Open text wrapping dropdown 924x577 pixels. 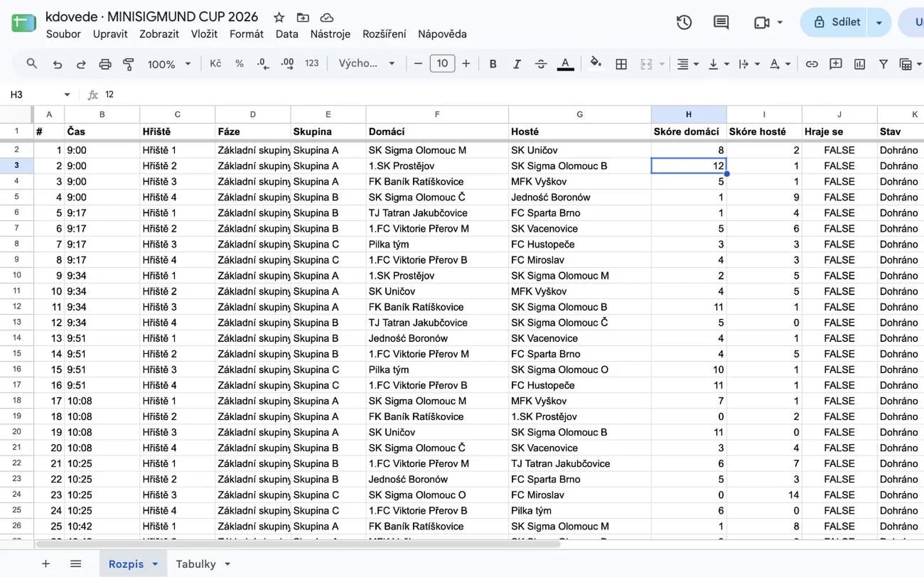[x=750, y=64]
